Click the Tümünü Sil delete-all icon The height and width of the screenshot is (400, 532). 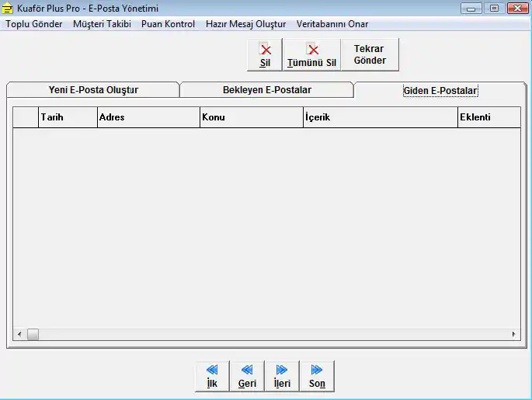point(311,54)
